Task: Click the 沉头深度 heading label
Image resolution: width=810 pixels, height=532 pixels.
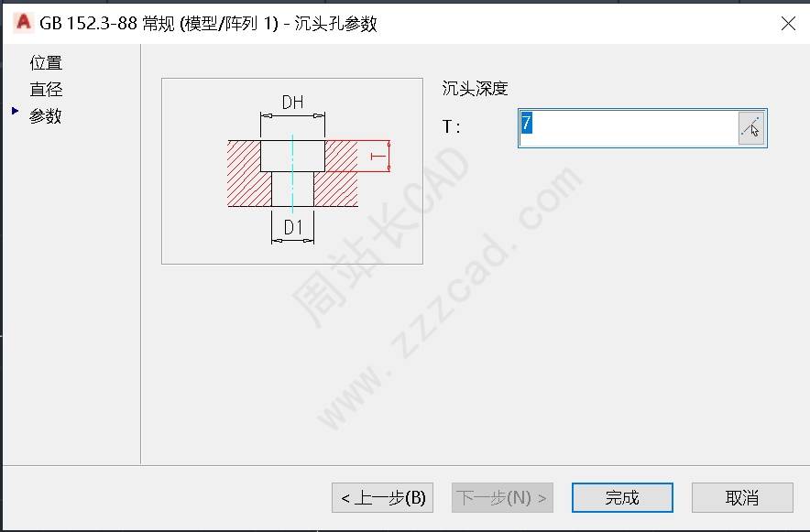Action: (x=475, y=88)
